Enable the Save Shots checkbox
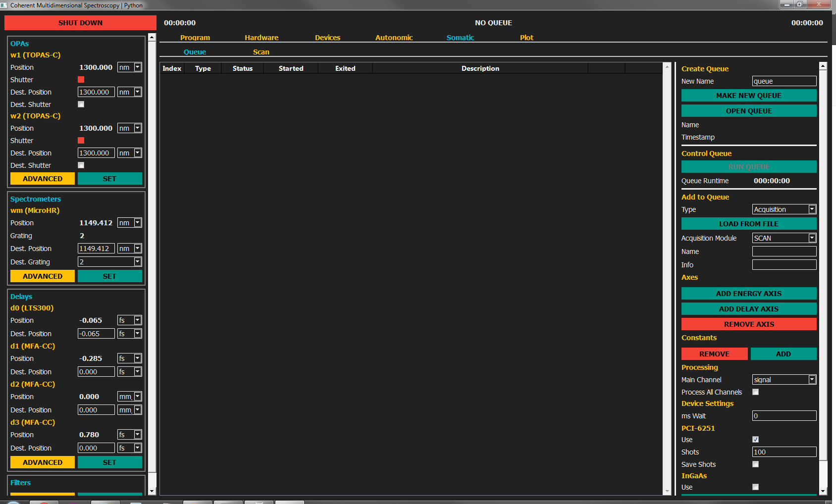Screen dimensions: 836x504 [x=755, y=464]
